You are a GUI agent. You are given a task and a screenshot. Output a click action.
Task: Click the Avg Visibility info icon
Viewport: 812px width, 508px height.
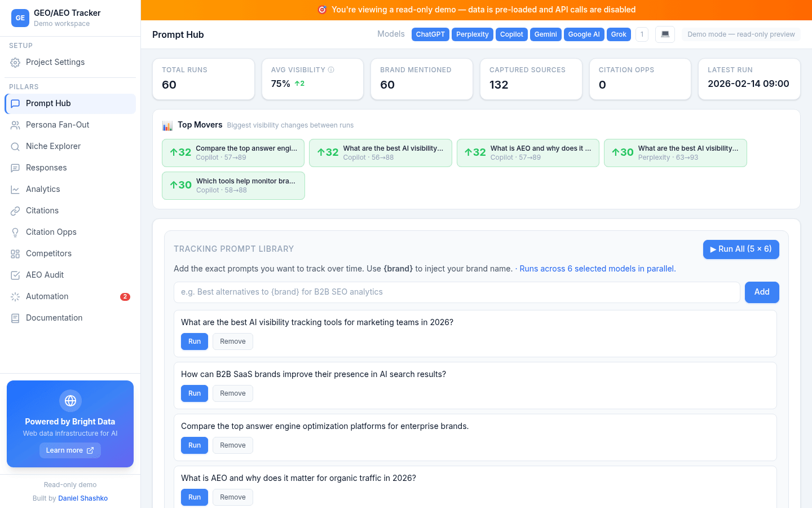pyautogui.click(x=331, y=70)
